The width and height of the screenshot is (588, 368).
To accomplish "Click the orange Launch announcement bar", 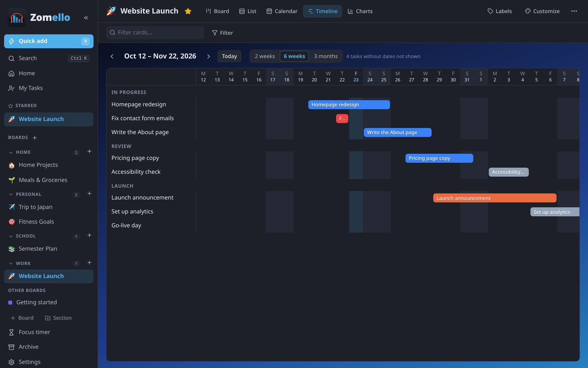I will point(495,198).
